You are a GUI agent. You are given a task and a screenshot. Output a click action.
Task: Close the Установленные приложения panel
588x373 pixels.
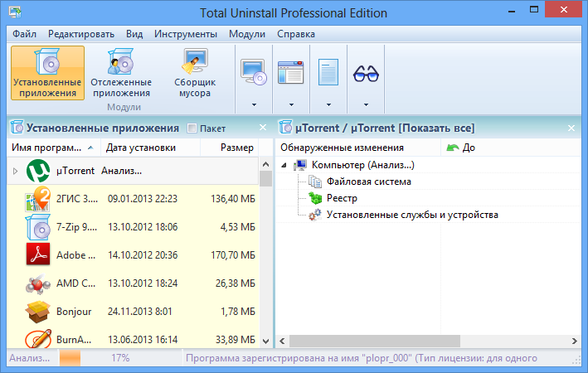(263, 128)
